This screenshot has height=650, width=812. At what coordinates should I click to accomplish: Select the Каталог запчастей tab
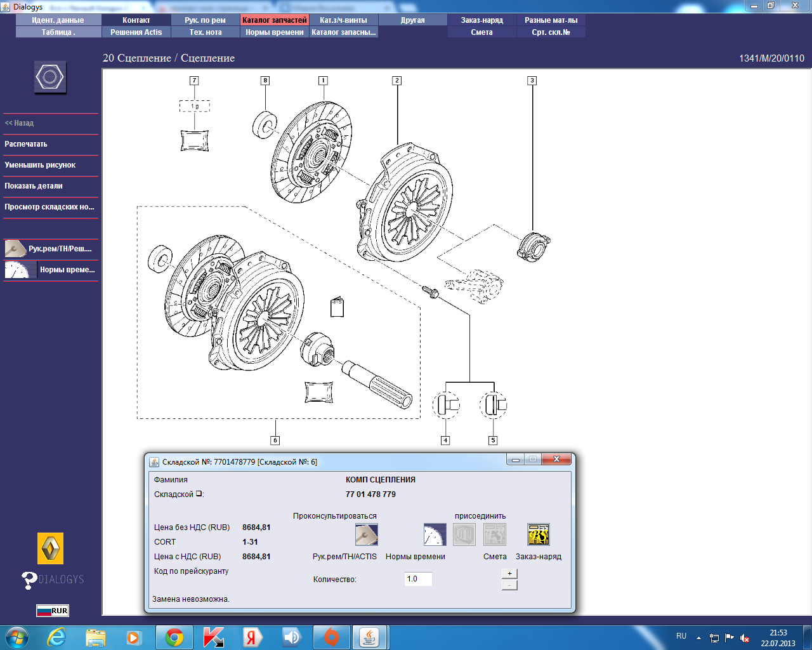tap(275, 20)
